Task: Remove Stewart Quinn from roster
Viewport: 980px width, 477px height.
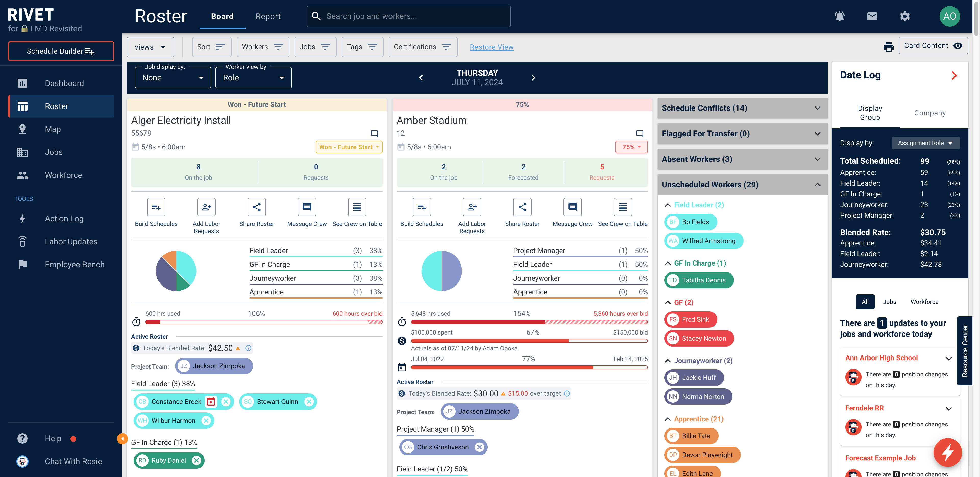Action: 309,402
